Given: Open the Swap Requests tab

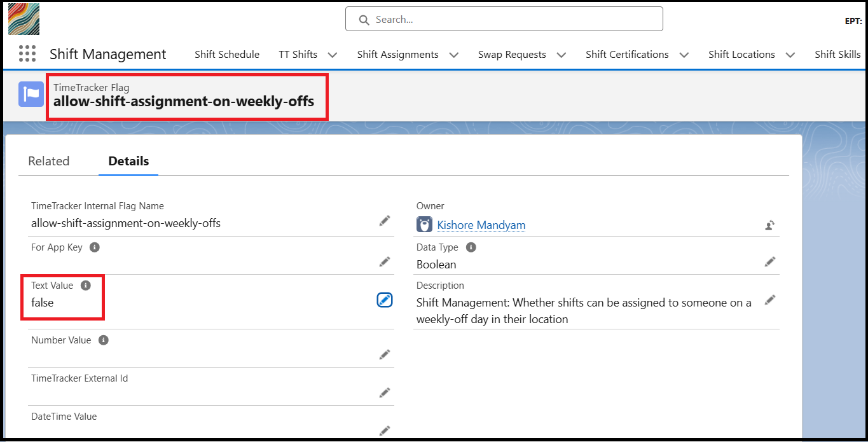Looking at the screenshot, I should tap(512, 54).
